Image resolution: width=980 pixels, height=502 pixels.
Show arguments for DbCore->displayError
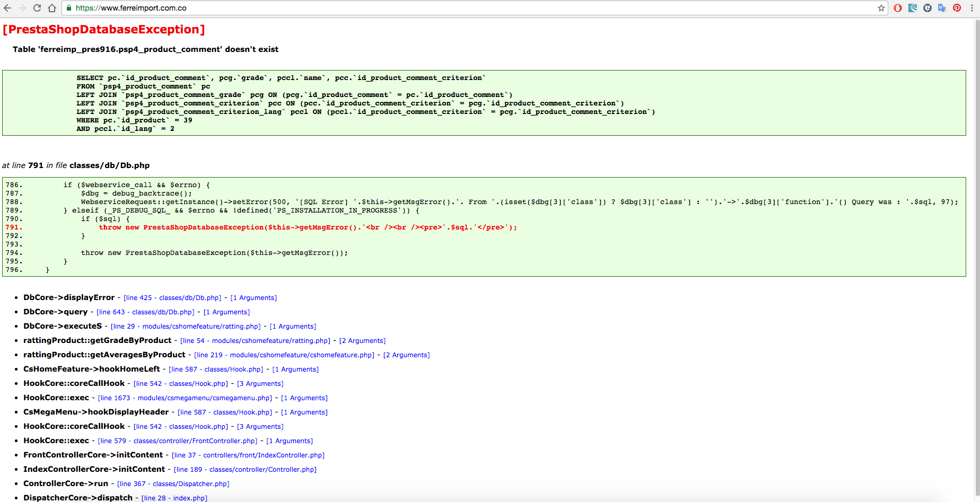tap(253, 298)
